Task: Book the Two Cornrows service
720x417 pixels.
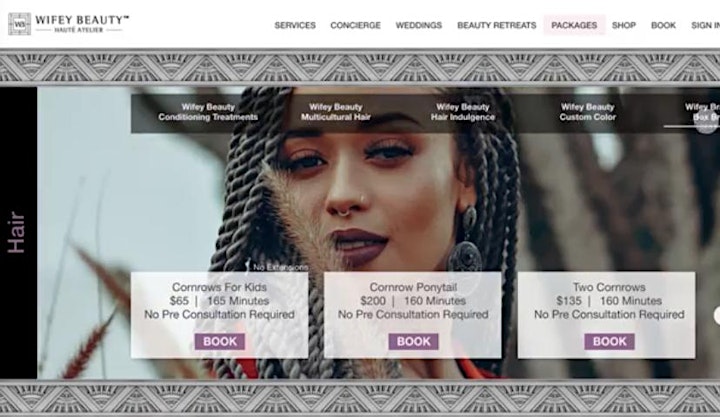Action: (x=609, y=341)
